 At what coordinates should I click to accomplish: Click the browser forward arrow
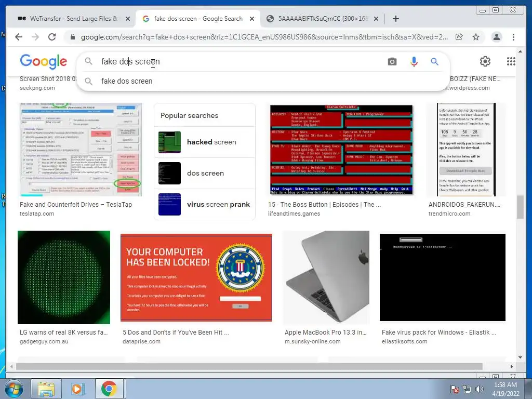[x=35, y=37]
